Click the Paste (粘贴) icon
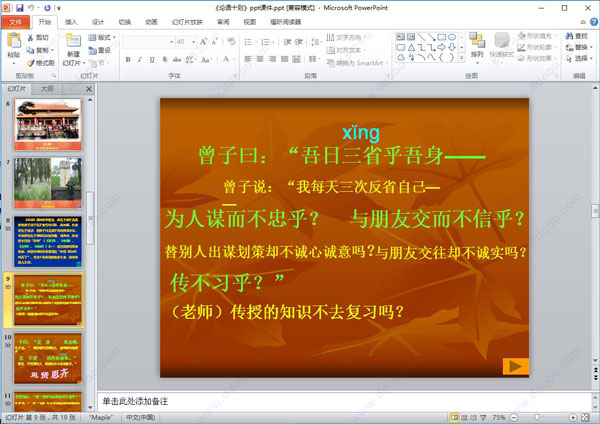The image size is (600, 424). pos(14,41)
